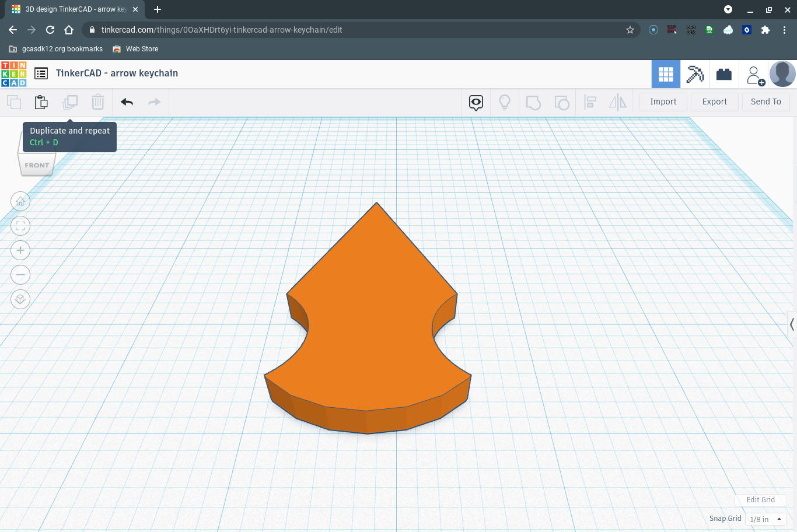The height and width of the screenshot is (532, 797).
Task: Open the tab search dropdown arrow
Action: 728,9
